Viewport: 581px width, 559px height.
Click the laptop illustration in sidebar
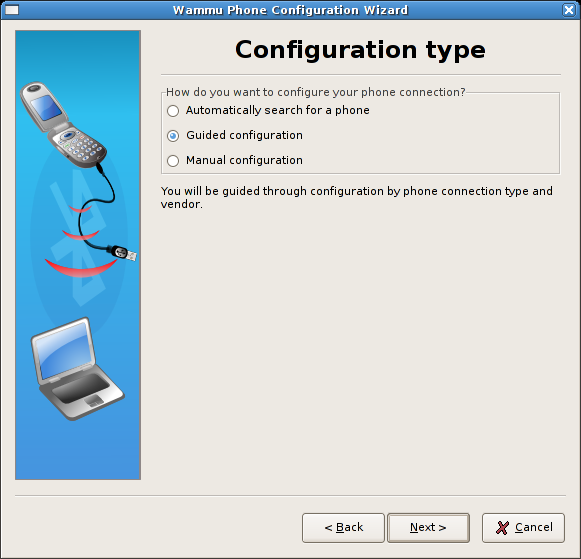pos(77,369)
